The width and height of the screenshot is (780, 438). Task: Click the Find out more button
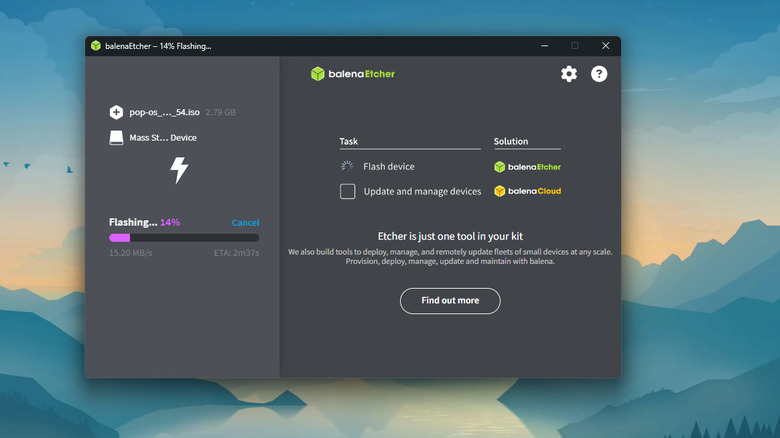[450, 301]
